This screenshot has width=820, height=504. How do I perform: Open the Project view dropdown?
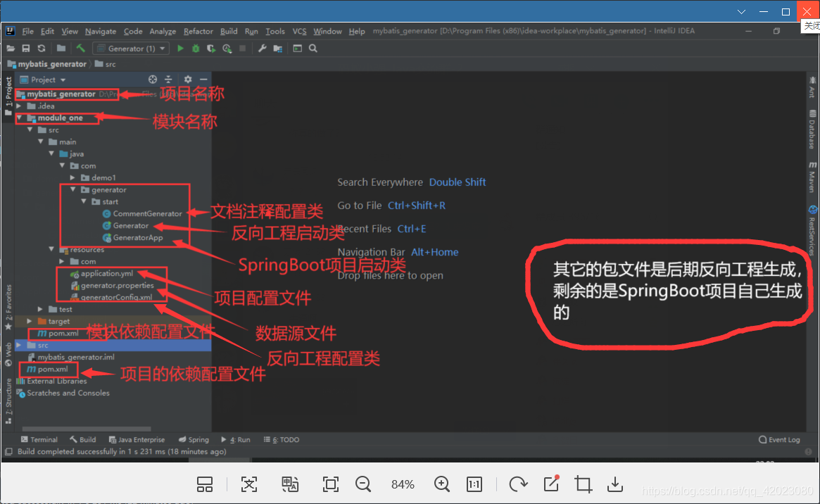coord(43,80)
